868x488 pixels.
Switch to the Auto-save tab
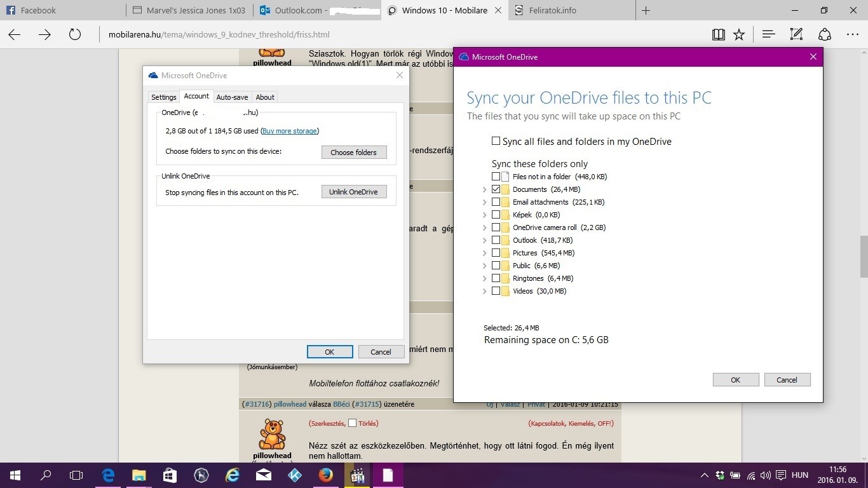point(232,97)
